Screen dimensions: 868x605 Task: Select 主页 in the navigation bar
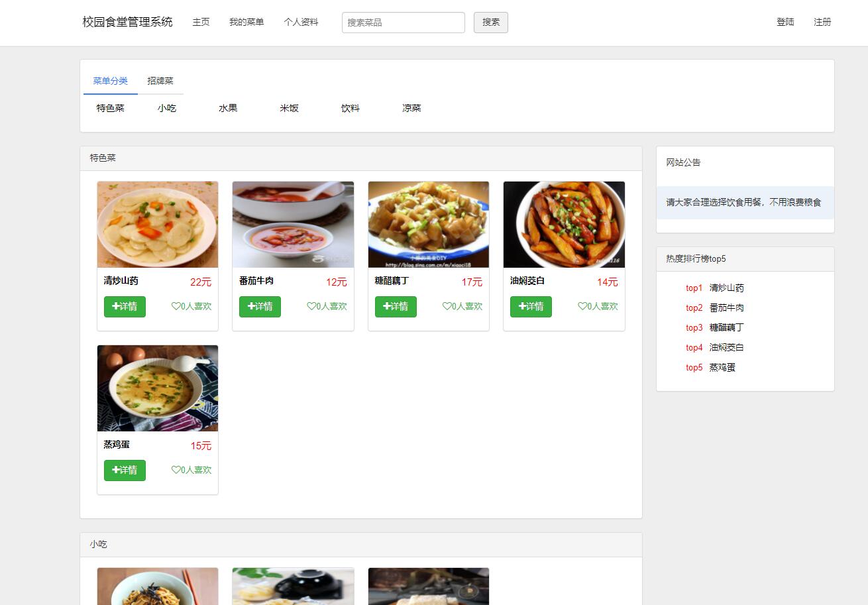point(201,22)
